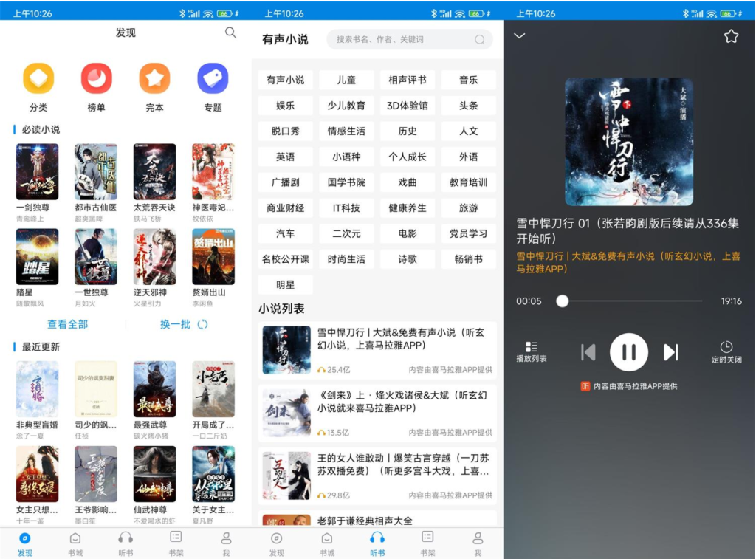
Task: Tap the 完本 completed books icon
Action: coord(154,79)
